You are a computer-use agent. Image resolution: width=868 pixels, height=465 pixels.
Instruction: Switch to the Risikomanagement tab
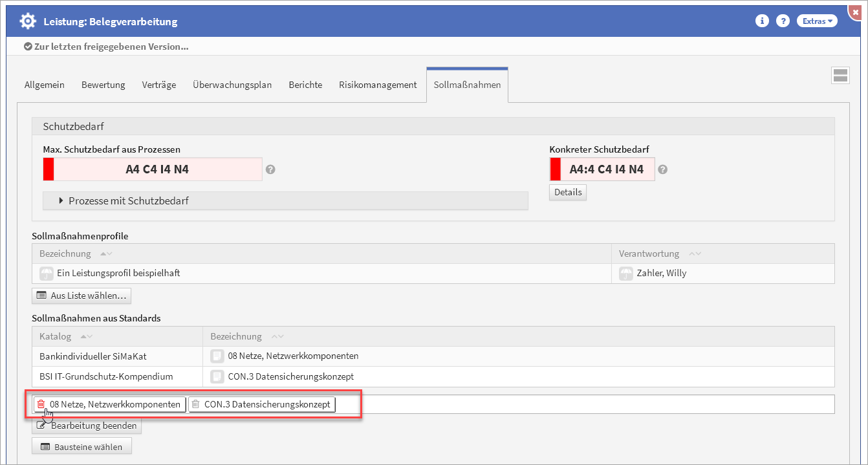click(x=378, y=85)
